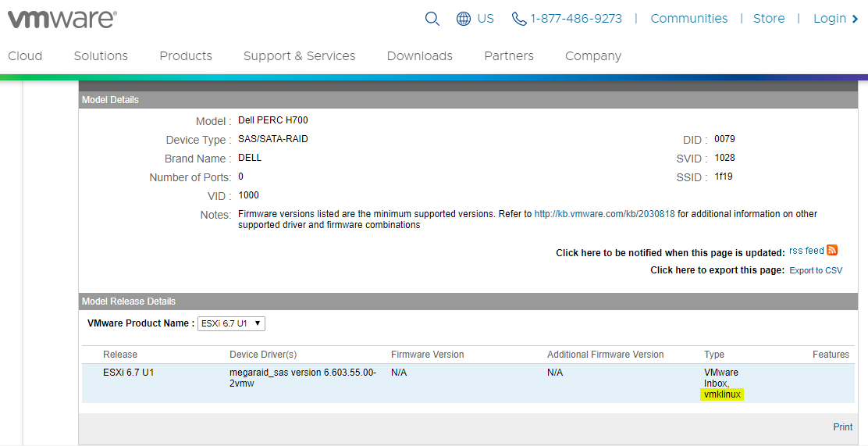The height and width of the screenshot is (446, 868).
Task: Click the SAS/SATA-RAID device type value
Action: point(273,139)
